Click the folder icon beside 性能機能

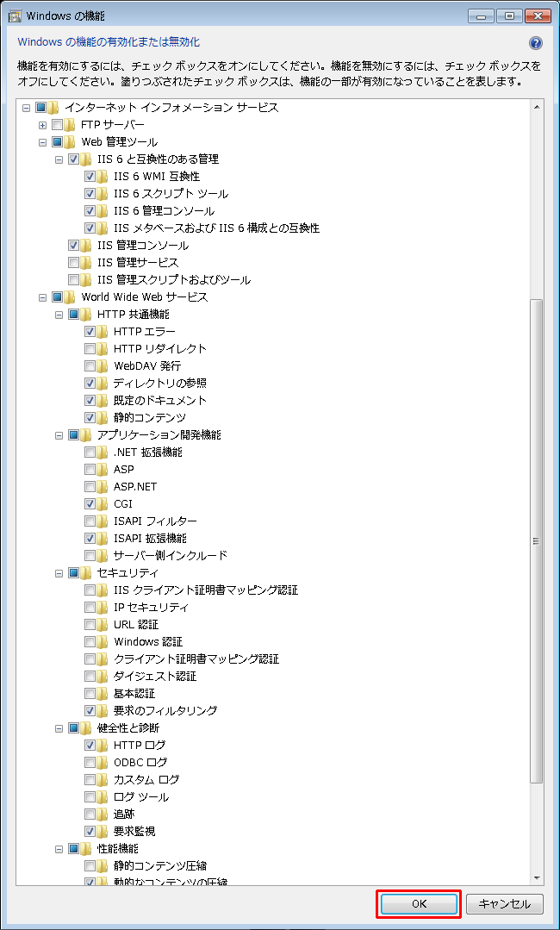86,848
